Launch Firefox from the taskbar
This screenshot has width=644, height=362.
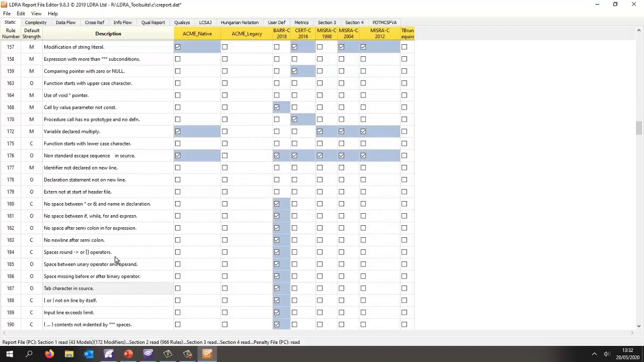click(49, 354)
